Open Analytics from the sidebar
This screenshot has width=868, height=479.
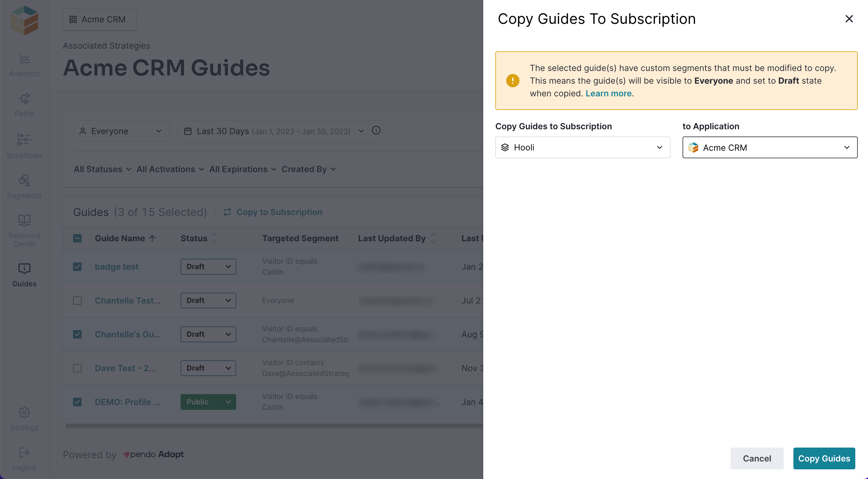[x=24, y=66]
